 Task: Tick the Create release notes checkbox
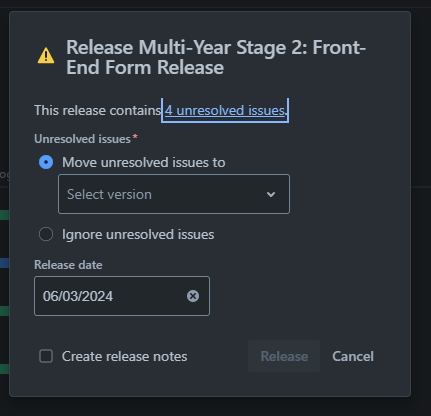(x=46, y=356)
